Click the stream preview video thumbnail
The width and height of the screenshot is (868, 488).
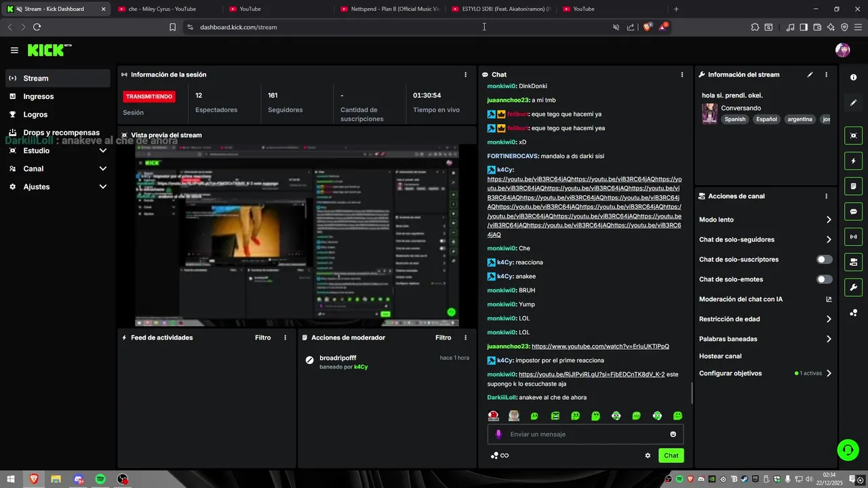[x=296, y=236]
